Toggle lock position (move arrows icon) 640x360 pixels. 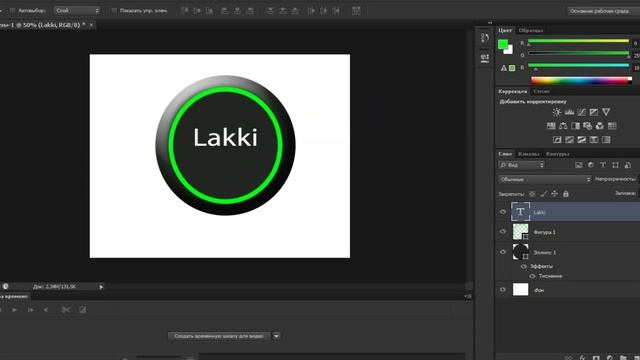(554, 194)
